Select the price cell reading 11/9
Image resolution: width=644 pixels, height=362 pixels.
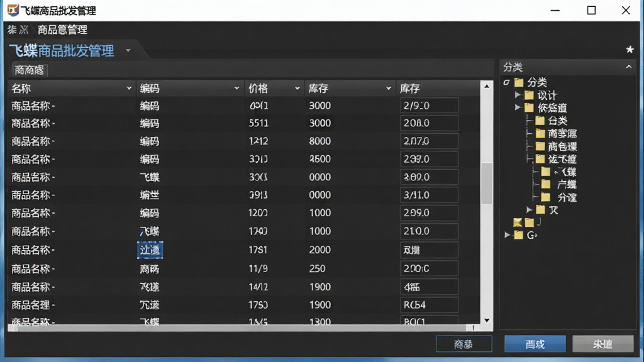click(x=258, y=268)
